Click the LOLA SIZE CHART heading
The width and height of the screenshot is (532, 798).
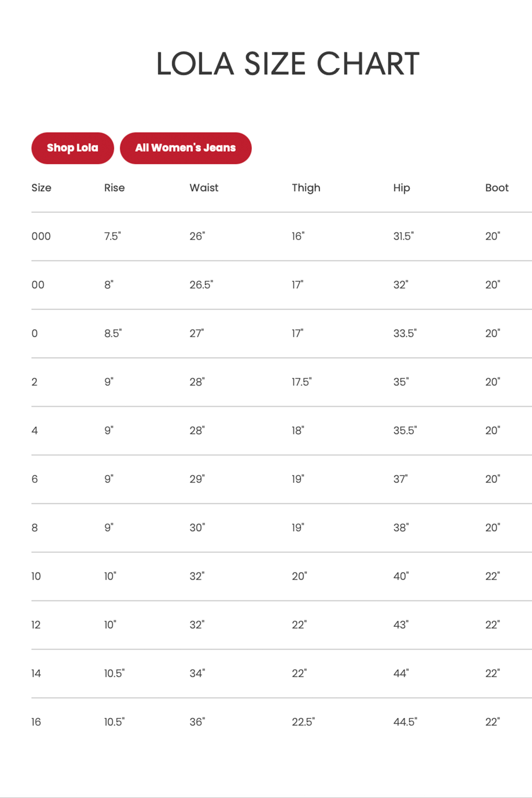pyautogui.click(x=288, y=63)
